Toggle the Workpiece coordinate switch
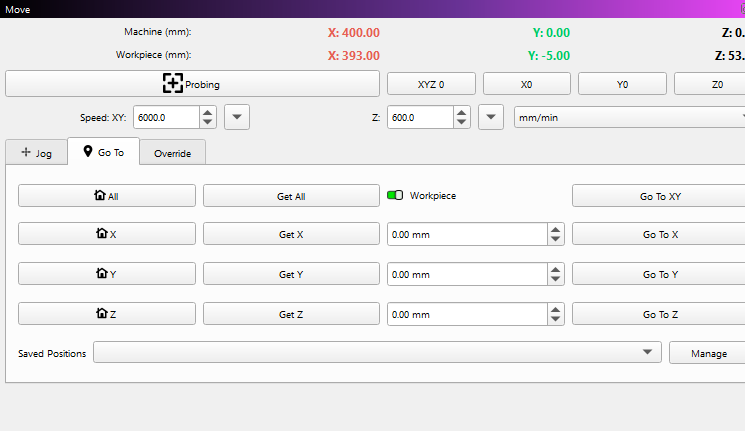Image resolution: width=745 pixels, height=431 pixels. 395,196
